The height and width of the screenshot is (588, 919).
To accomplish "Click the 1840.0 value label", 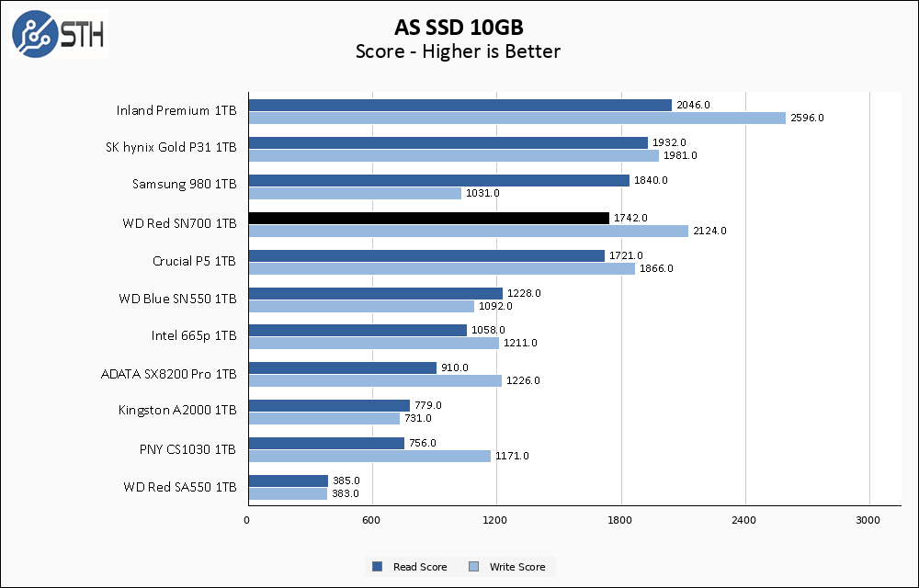I will 651,180.
